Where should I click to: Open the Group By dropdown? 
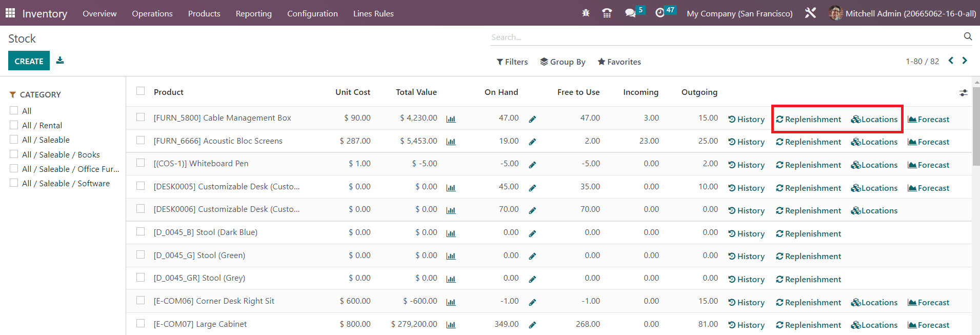[x=563, y=62]
